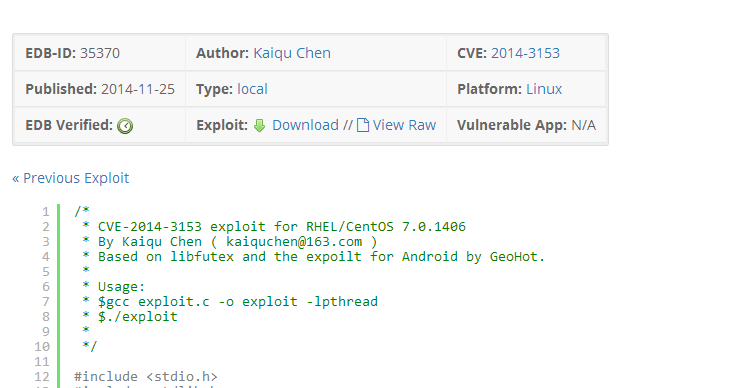
Task: Select the local exploit type link
Action: click(x=252, y=89)
